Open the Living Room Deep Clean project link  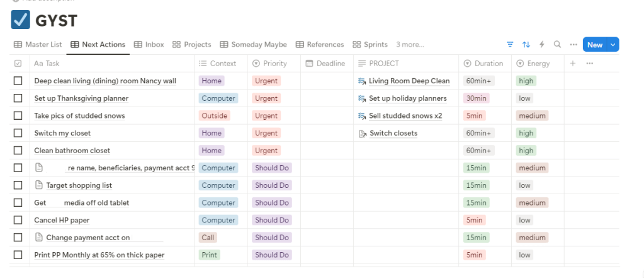(x=409, y=81)
